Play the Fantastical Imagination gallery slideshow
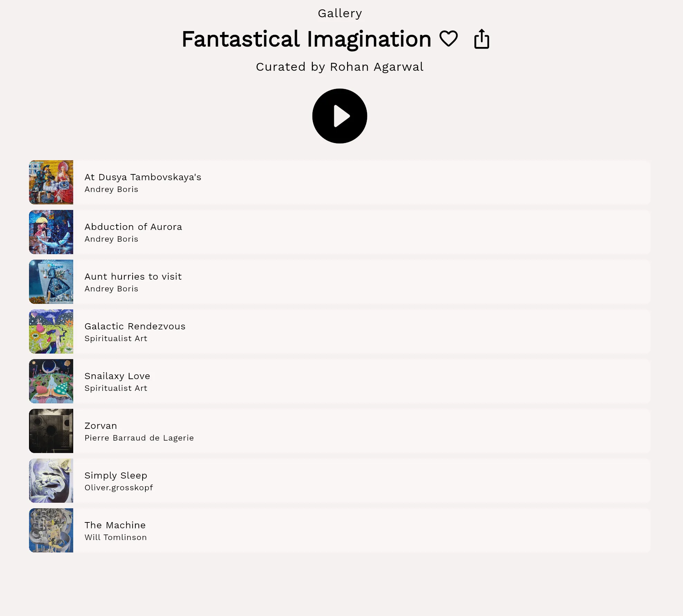The height and width of the screenshot is (616, 683). 339,116
